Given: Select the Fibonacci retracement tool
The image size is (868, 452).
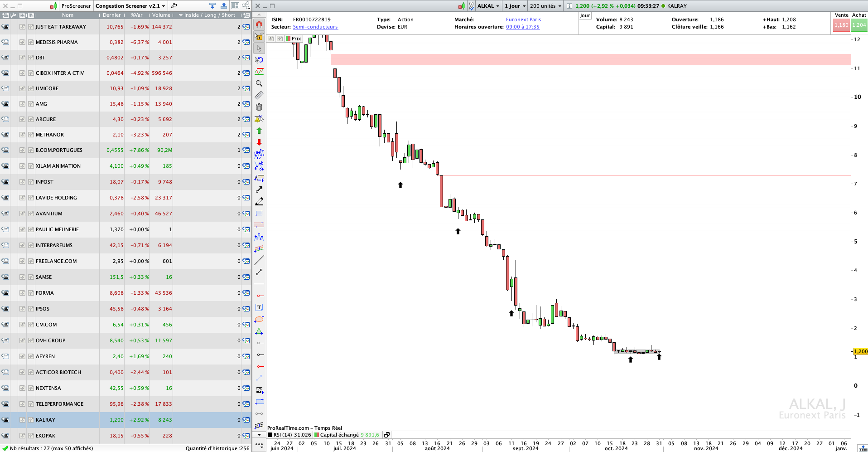Looking at the screenshot, I should click(259, 178).
